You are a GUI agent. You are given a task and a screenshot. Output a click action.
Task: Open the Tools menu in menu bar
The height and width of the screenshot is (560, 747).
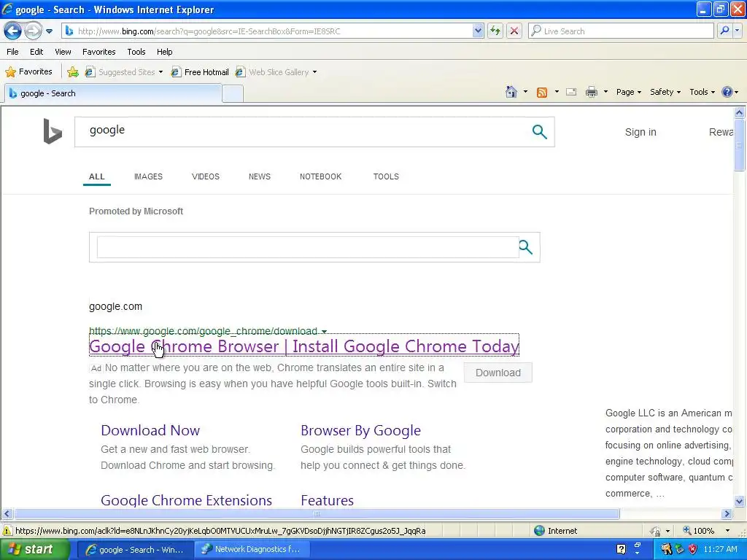136,52
